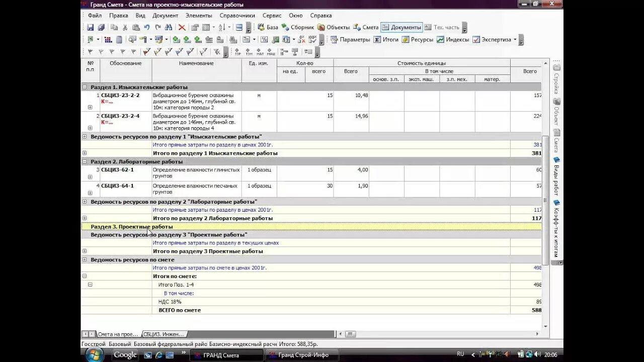Screen dimensions: 644x362
Task: Open the sort (A-Z) dropdown arrow
Action: pyautogui.click(x=228, y=28)
